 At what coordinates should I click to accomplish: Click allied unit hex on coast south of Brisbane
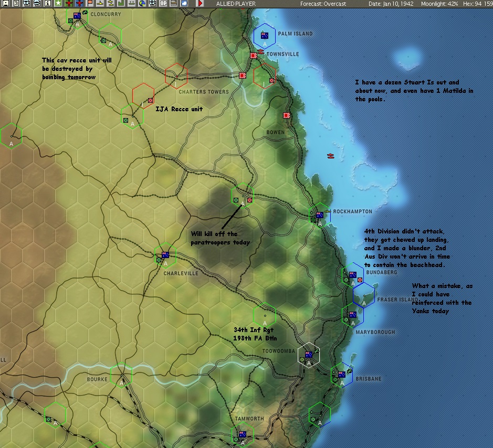(319, 415)
